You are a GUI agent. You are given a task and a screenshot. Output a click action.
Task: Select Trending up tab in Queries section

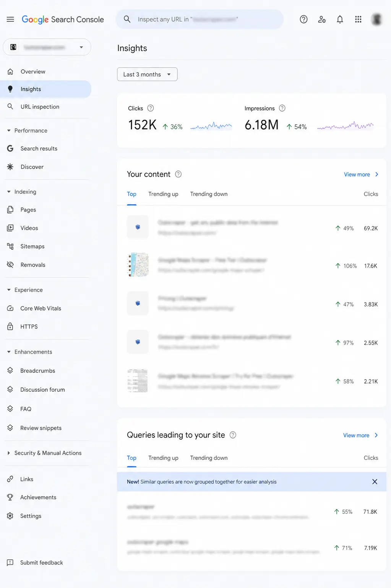163,458
